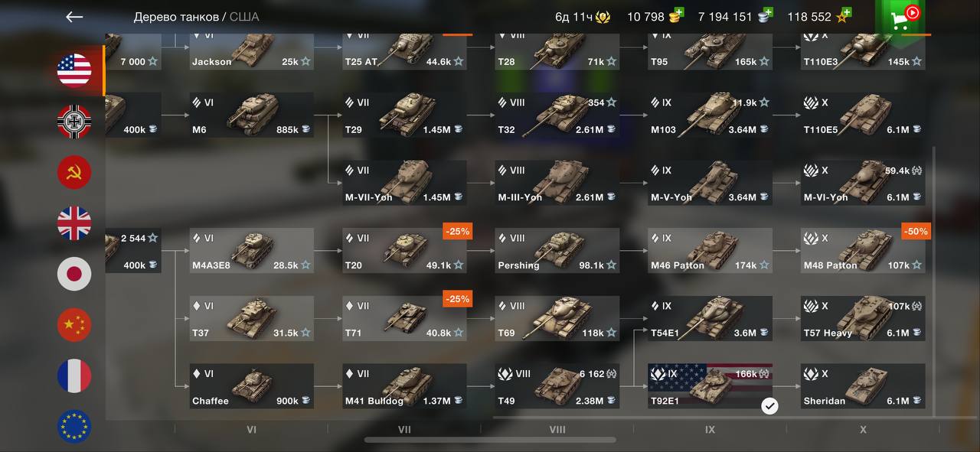Switch to the Germany nation flag
Screen dimensions: 980x452
[x=74, y=122]
